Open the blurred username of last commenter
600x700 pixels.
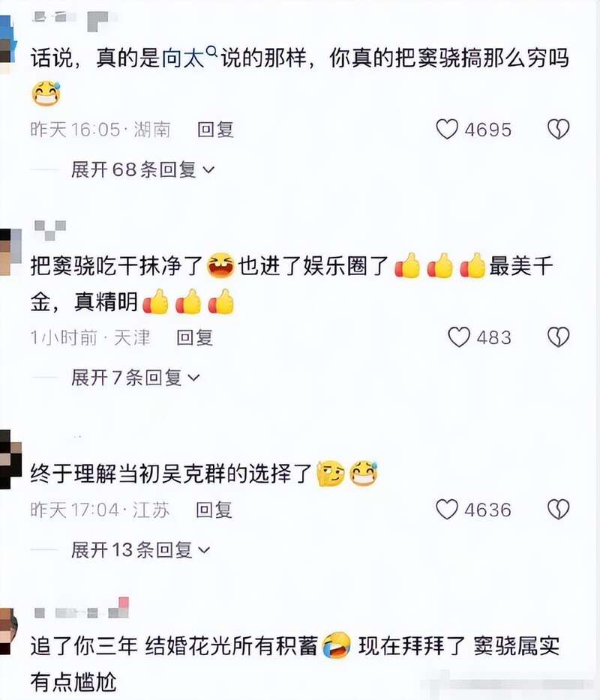pyautogui.click(x=81, y=609)
